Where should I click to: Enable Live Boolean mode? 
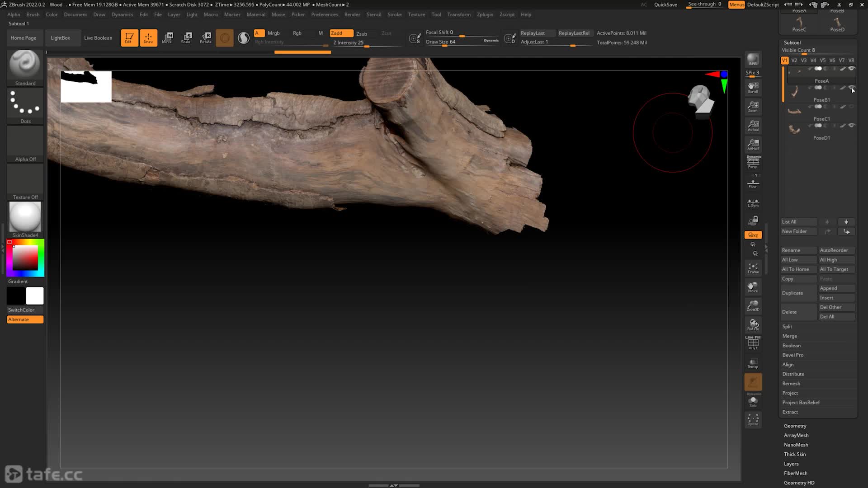coord(97,38)
